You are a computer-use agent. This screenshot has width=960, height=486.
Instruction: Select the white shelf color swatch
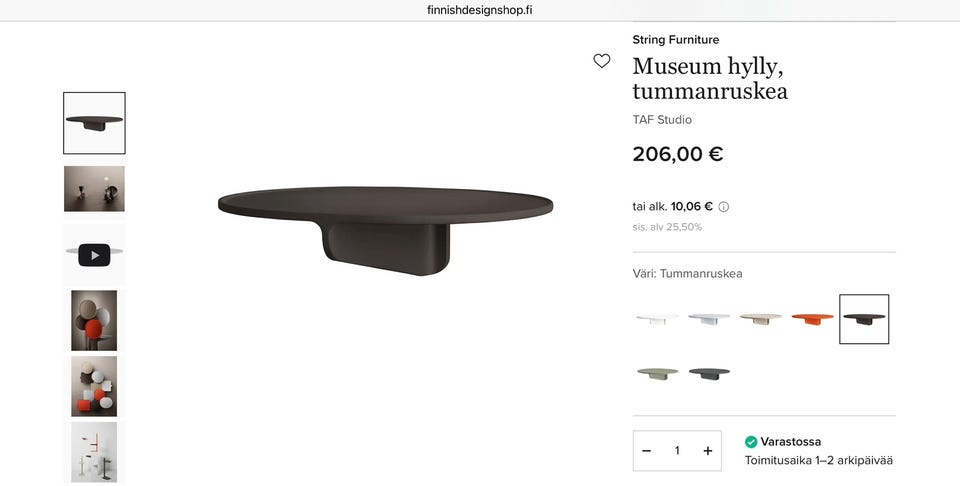click(x=658, y=319)
